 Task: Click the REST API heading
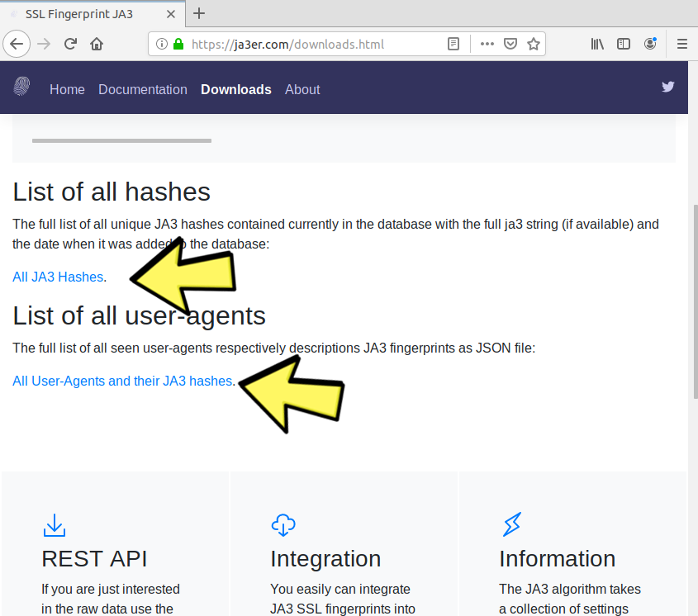click(x=94, y=558)
